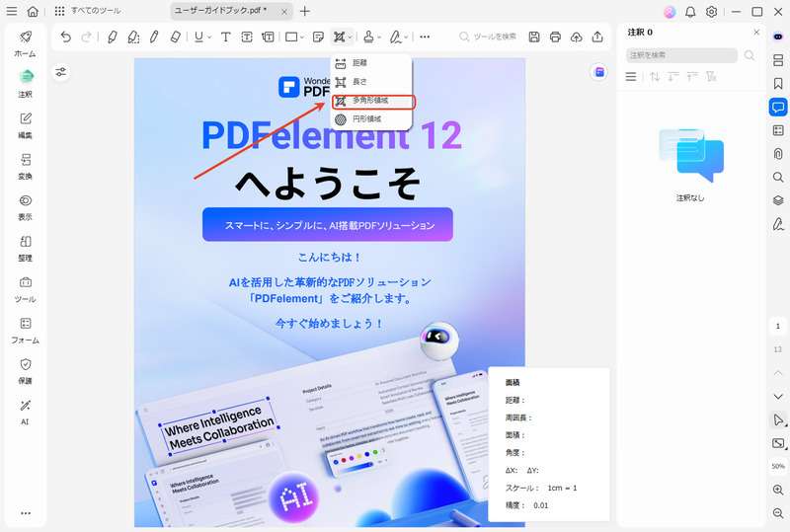Upload the file to cloud
The width and height of the screenshot is (790, 532).
pos(577,37)
